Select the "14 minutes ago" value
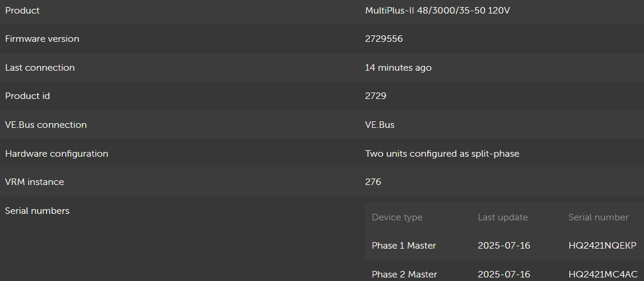Screen dimensions: 644x281 398,68
